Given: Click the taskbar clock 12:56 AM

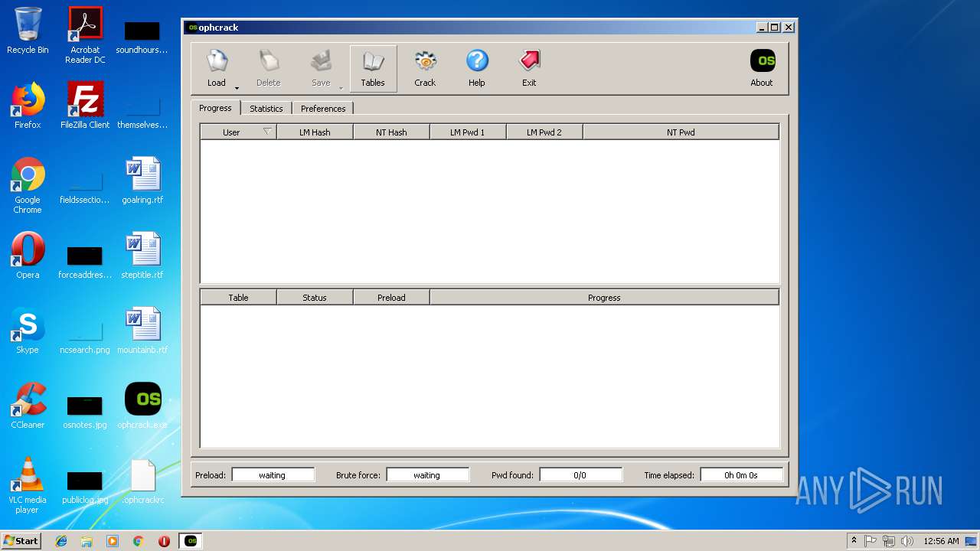Looking at the screenshot, I should click(941, 541).
